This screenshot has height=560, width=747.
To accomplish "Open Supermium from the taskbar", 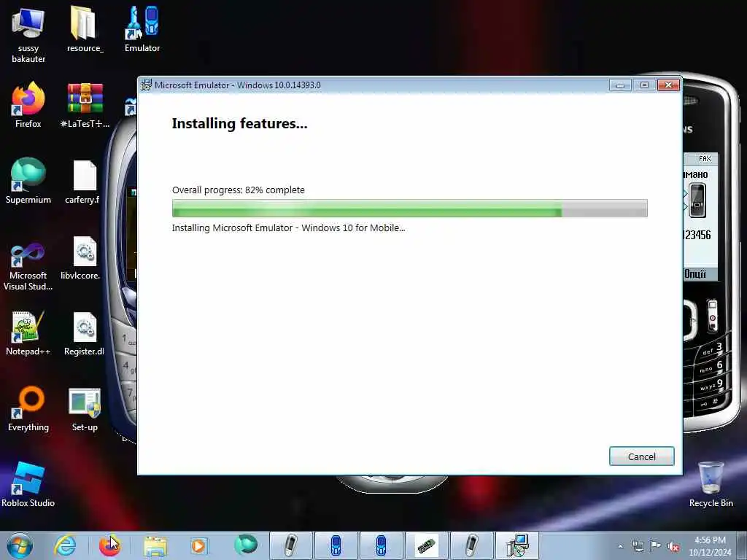I will click(x=246, y=545).
